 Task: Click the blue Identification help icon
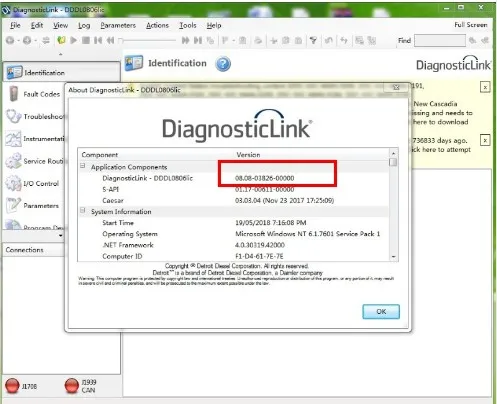223,63
